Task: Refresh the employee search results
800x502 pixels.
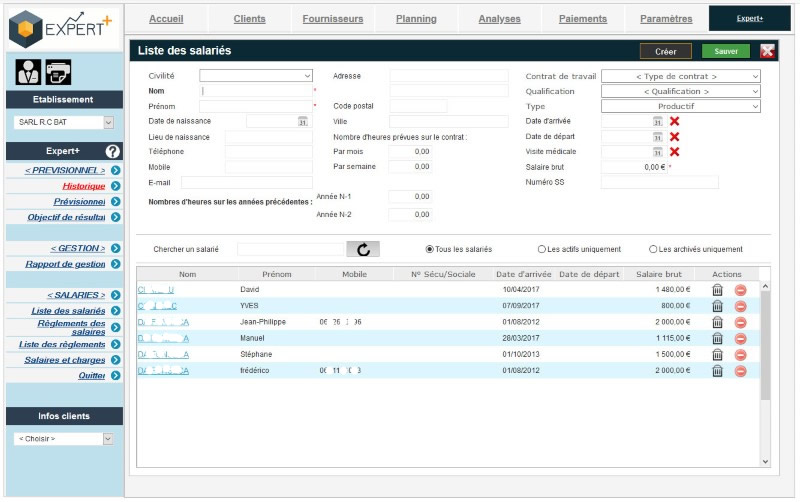Action: click(x=363, y=249)
